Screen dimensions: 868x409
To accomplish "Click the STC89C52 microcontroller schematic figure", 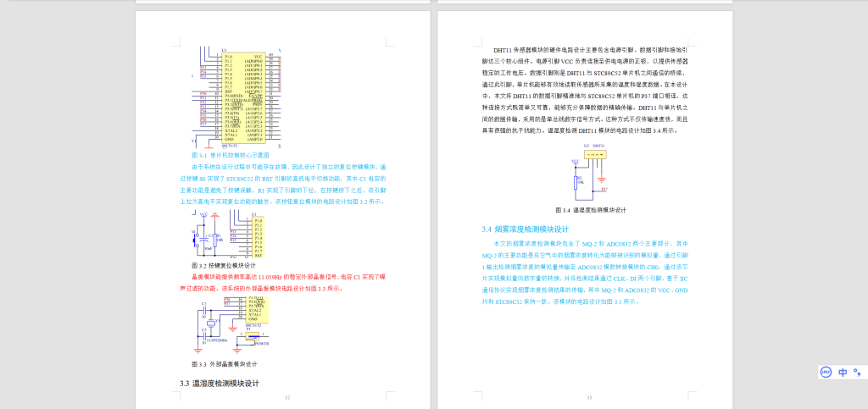I will pyautogui.click(x=238, y=98).
